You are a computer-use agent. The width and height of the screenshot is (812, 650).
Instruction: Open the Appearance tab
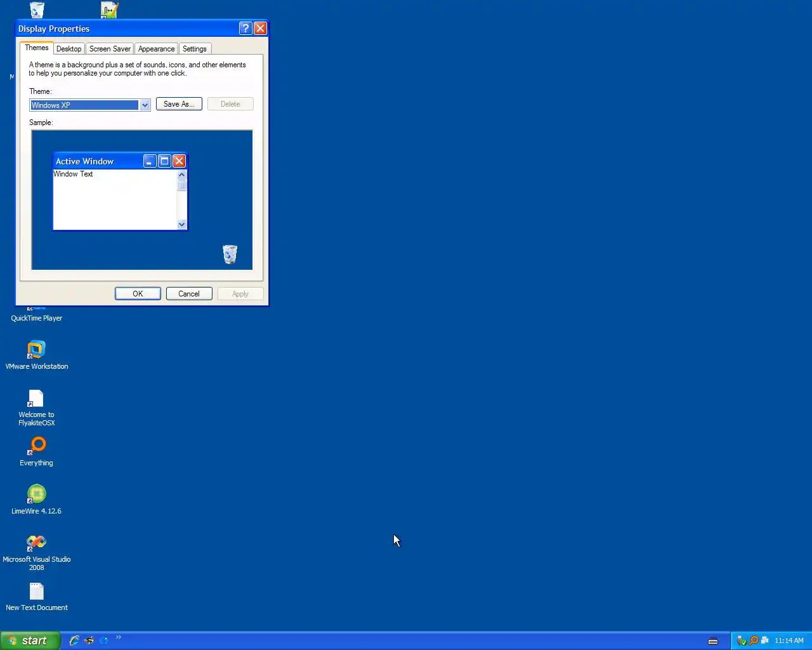tap(156, 49)
